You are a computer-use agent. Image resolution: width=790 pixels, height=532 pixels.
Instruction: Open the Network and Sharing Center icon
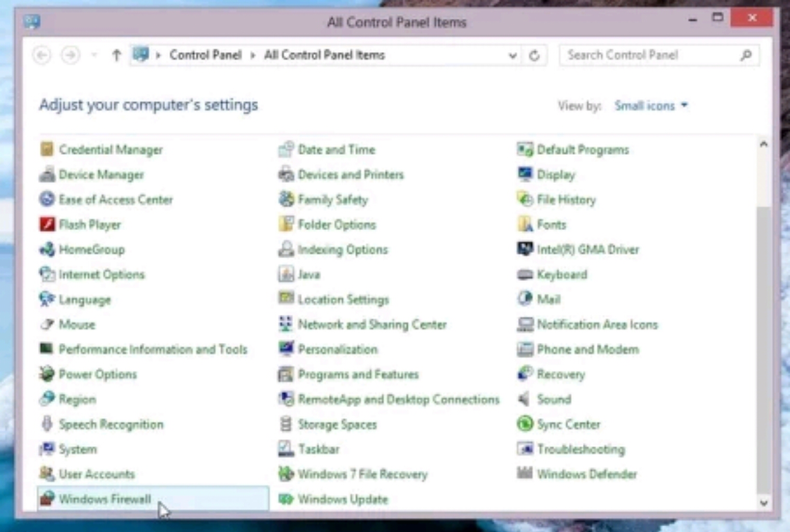[x=286, y=324]
